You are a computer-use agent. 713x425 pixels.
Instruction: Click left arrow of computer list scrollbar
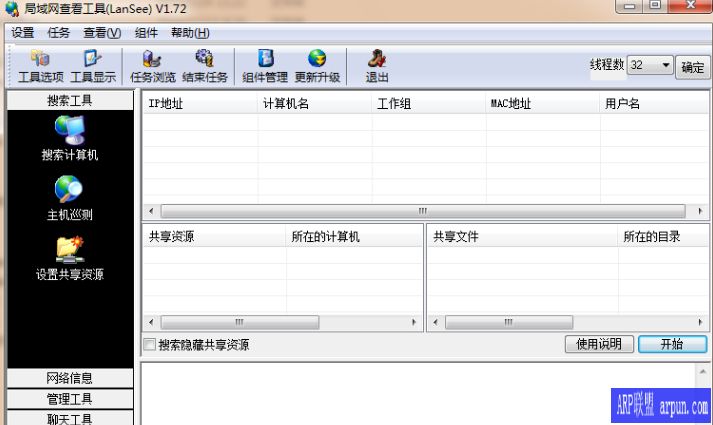click(x=151, y=211)
